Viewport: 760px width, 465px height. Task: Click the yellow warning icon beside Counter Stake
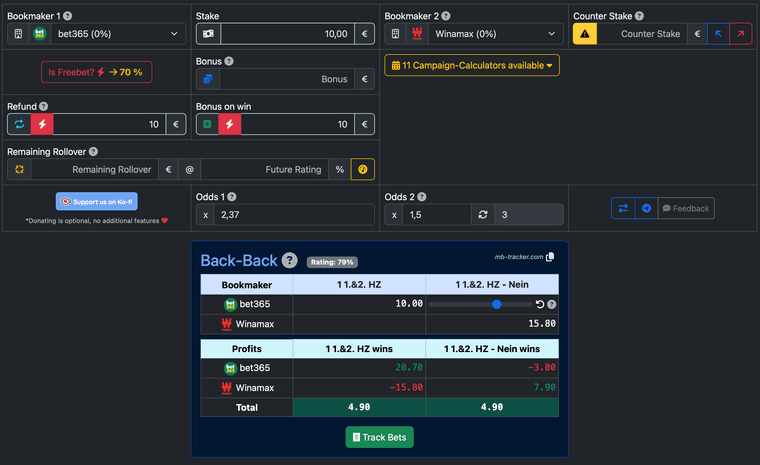coord(585,34)
